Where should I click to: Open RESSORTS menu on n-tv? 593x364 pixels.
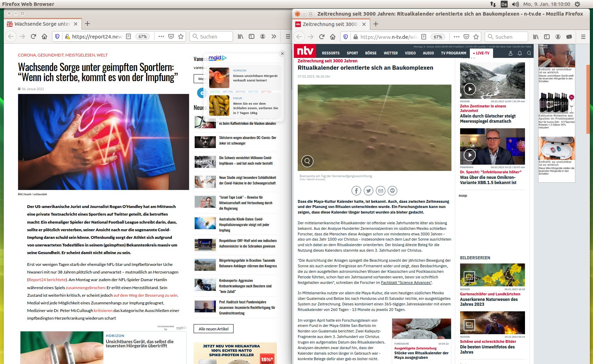331,53
